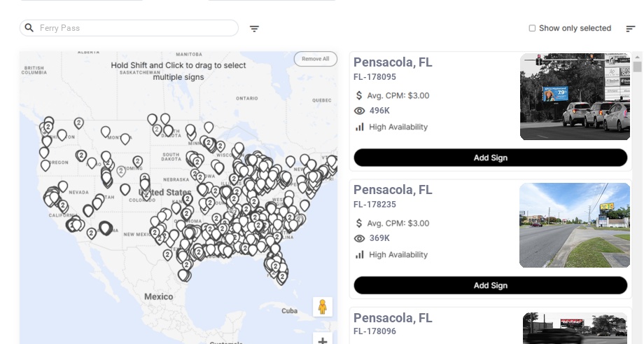Screen dimensions: 644x344
Task: Click the impressions eye icon showing 496K
Action: click(360, 111)
